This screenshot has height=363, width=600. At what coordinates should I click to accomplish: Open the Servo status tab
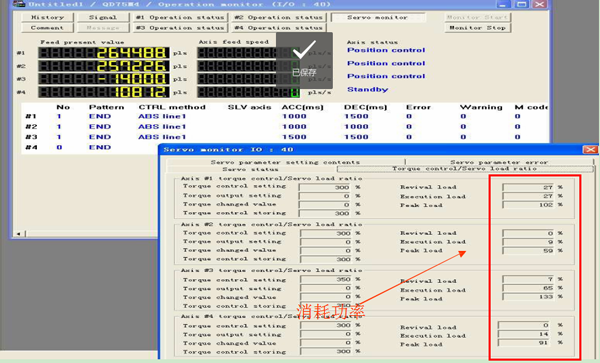click(x=251, y=169)
